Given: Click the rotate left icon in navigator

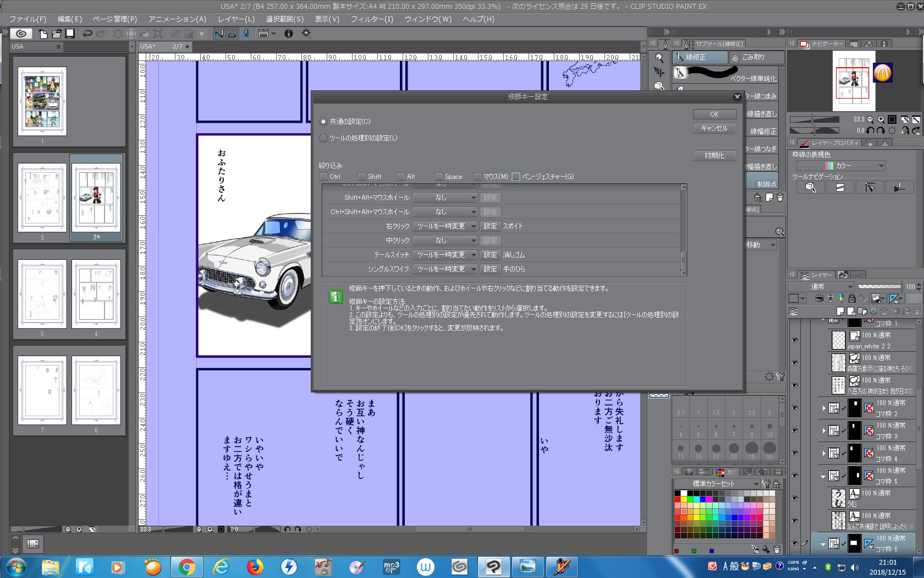Looking at the screenshot, I should pyautogui.click(x=870, y=130).
